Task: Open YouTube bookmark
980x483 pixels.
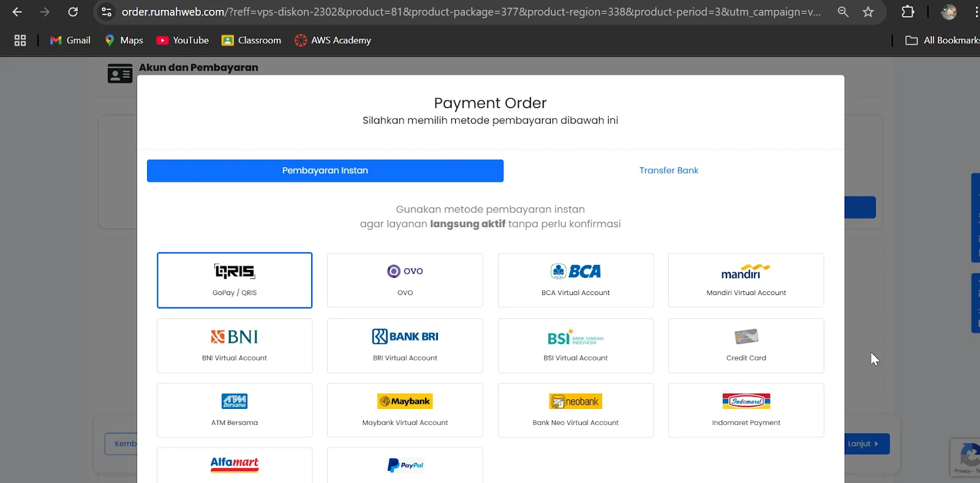Action: click(x=183, y=40)
